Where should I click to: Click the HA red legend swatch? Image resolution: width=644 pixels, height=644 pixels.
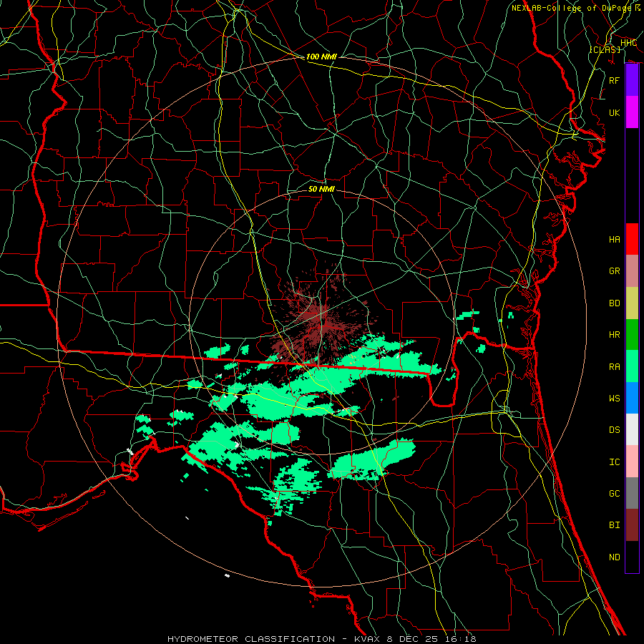[x=632, y=239]
